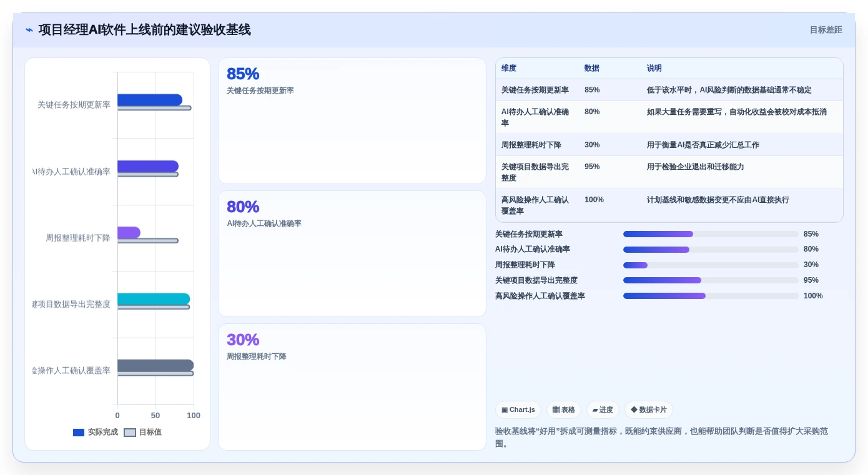The height and width of the screenshot is (475, 868).
Task: Click chart axis label 周报整理耗时下降
Action: (x=78, y=238)
